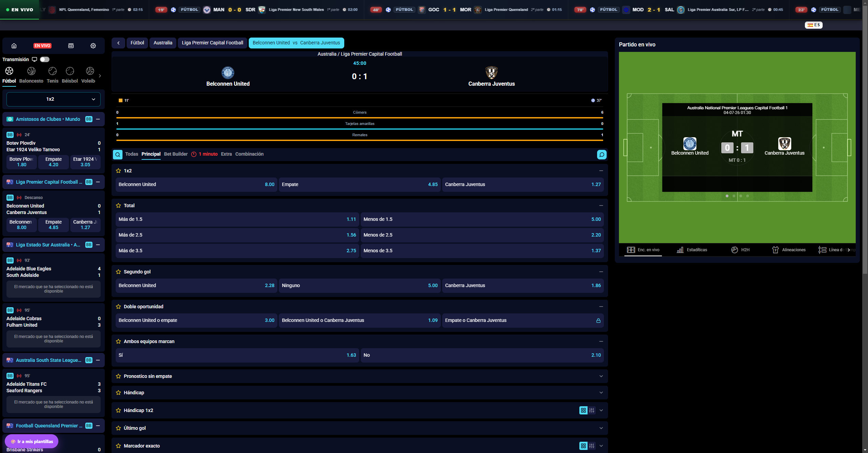The width and height of the screenshot is (868, 453).
Task: Favorite the Segundo gol market star
Action: pyautogui.click(x=118, y=272)
